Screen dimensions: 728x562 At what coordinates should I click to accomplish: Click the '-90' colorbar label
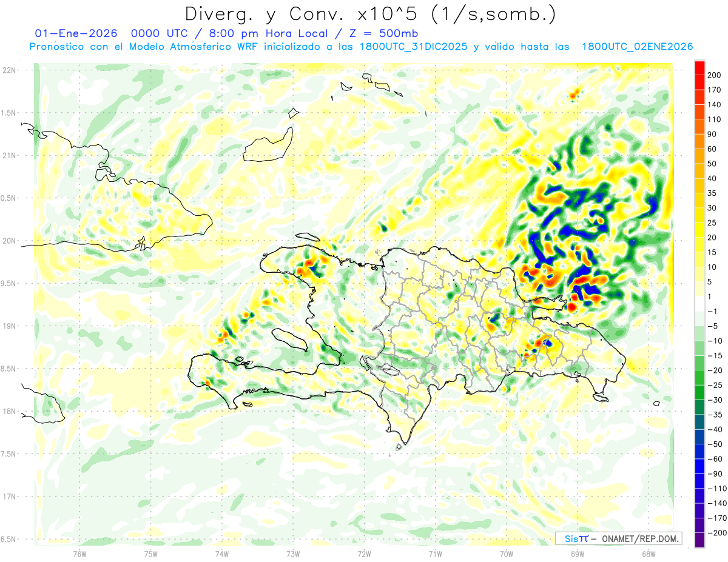(x=715, y=474)
